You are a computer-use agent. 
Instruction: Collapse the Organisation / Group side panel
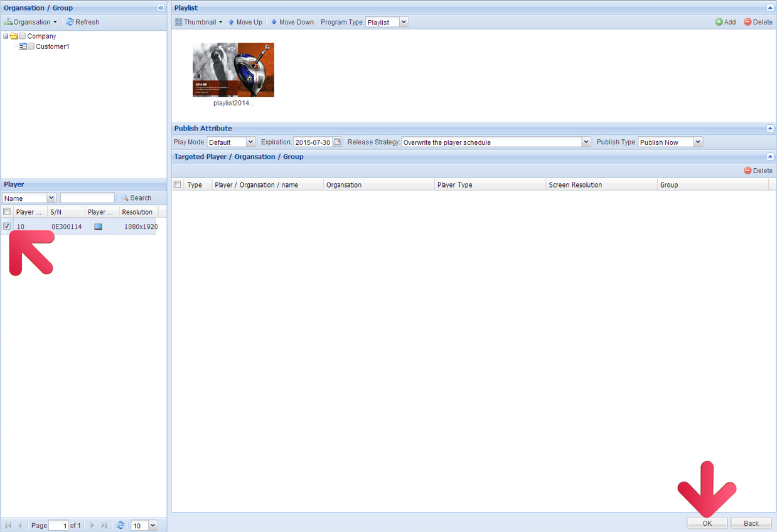tap(161, 8)
